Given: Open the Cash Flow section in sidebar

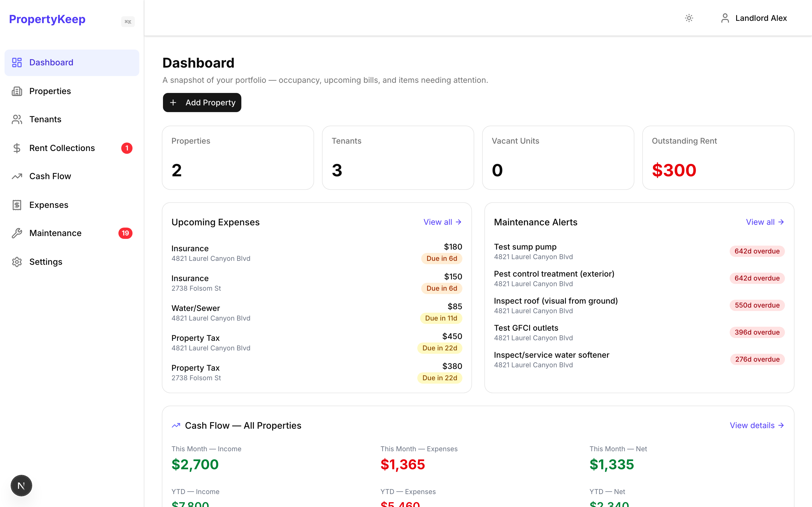Looking at the screenshot, I should [x=50, y=176].
